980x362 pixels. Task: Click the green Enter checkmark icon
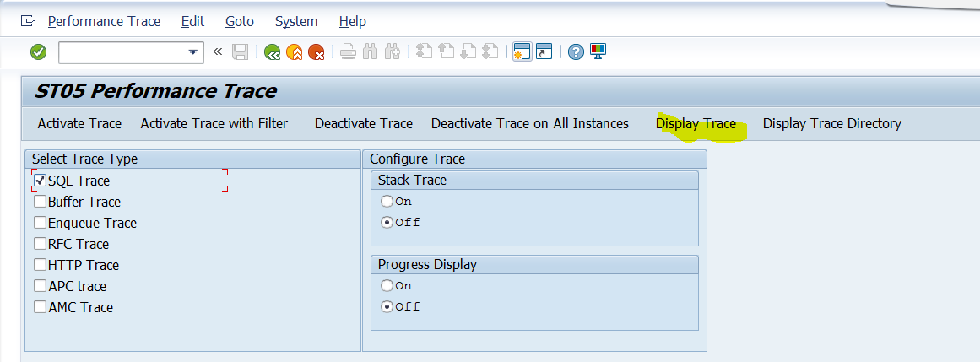38,52
